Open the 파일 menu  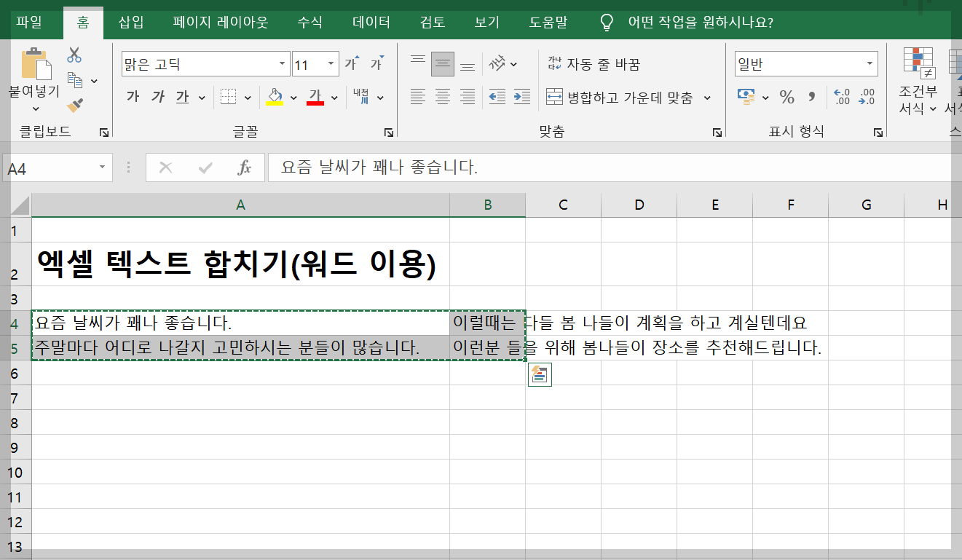28,22
